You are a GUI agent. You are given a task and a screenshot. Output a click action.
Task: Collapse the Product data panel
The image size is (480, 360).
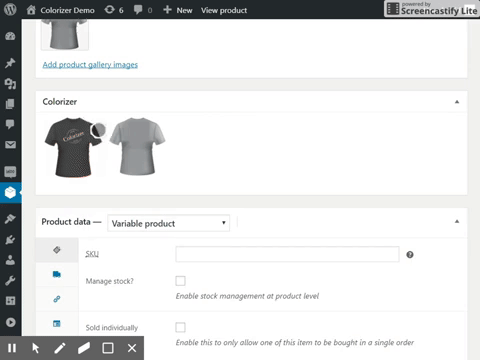[x=457, y=222]
